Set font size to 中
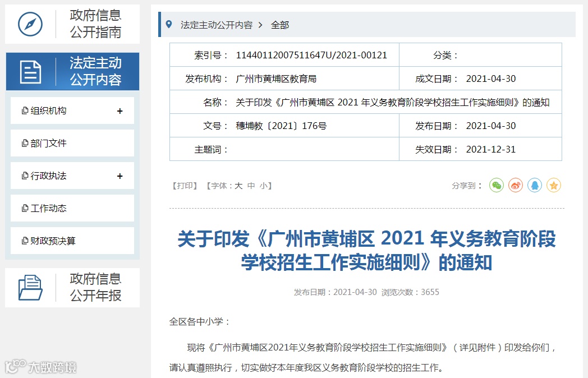The height and width of the screenshot is (378, 588). [251, 186]
